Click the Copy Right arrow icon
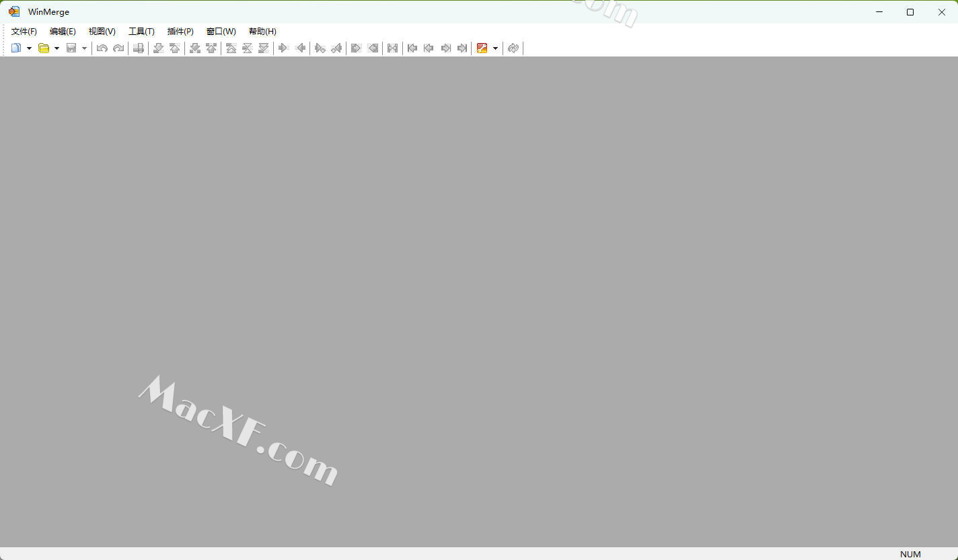 pyautogui.click(x=284, y=48)
